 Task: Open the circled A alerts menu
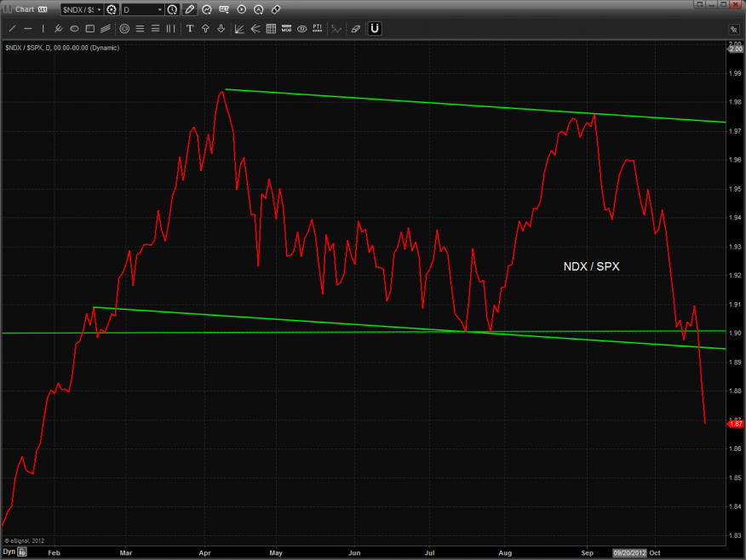coord(258,9)
